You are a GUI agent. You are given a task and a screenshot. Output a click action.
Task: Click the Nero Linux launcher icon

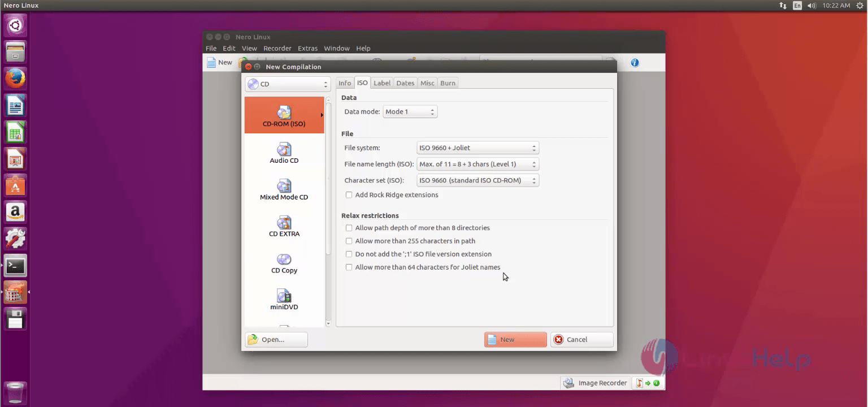coord(15,292)
